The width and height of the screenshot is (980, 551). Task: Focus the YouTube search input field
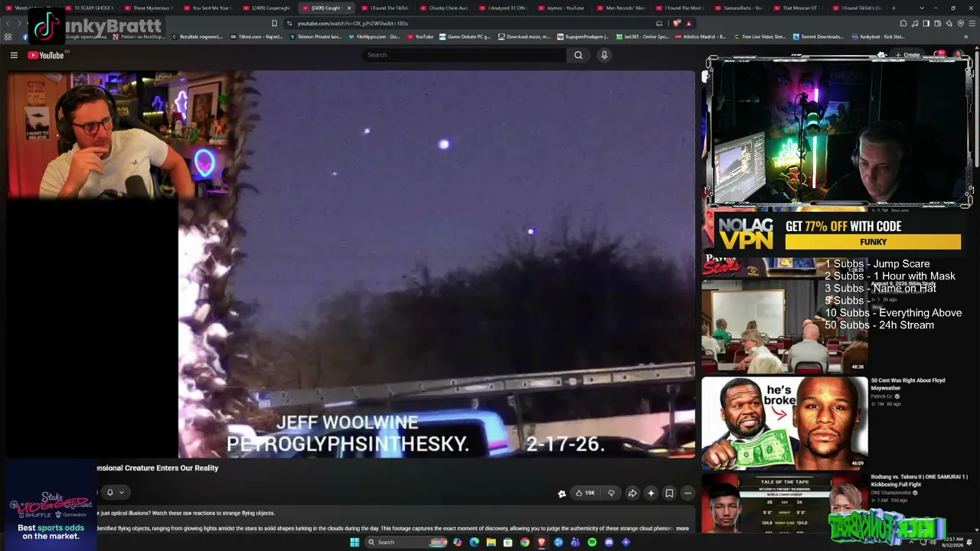pyautogui.click(x=464, y=55)
